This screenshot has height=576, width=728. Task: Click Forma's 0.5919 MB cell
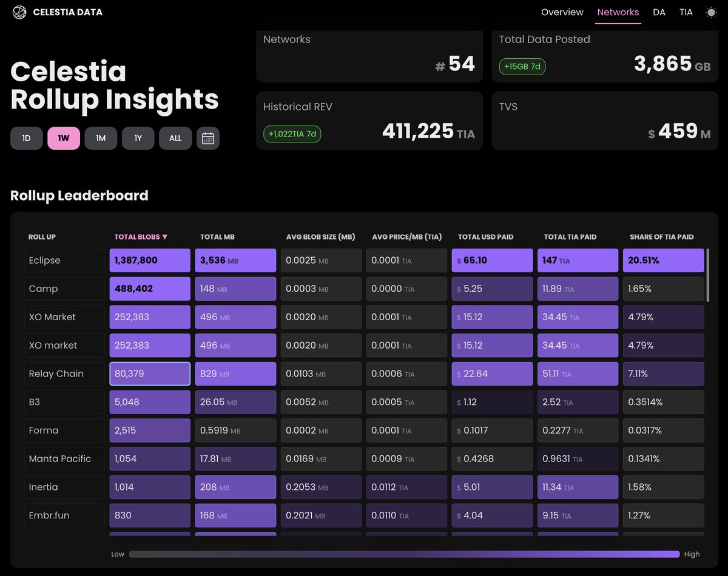[235, 430]
